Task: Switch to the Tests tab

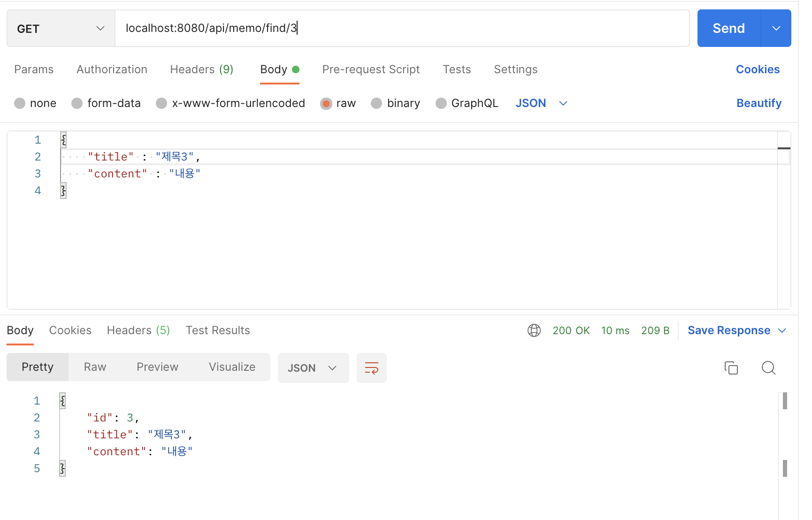Action: (457, 69)
